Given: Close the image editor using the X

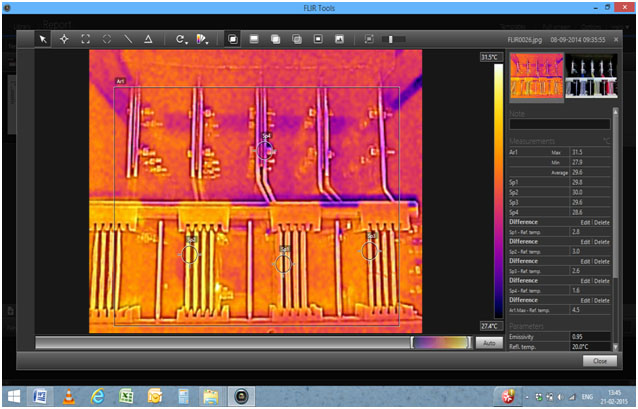Looking at the screenshot, I should pos(616,39).
